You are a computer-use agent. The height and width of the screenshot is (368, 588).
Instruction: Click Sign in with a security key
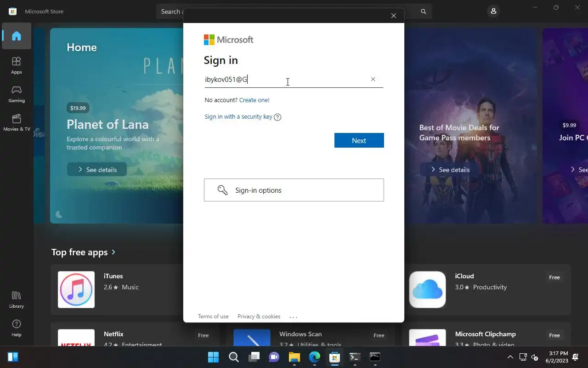click(238, 116)
